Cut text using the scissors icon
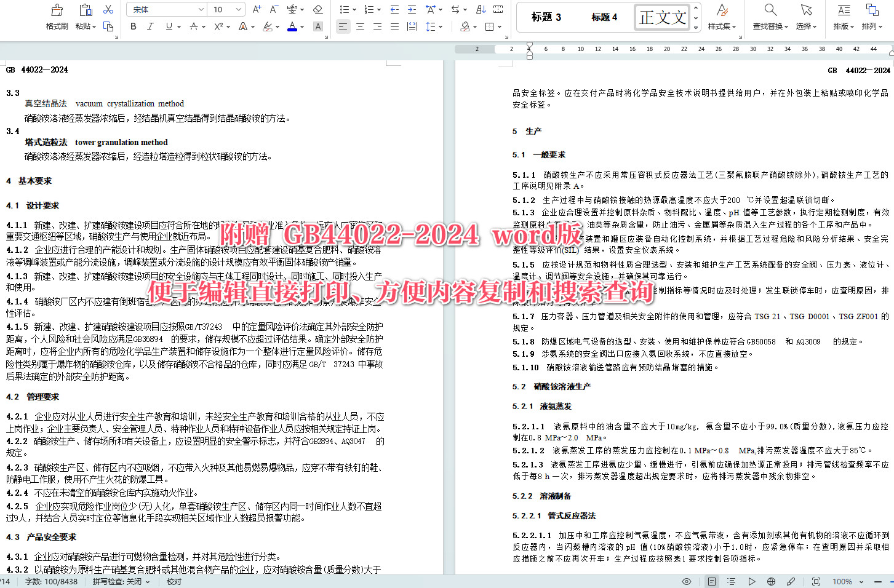The image size is (894, 588). pyautogui.click(x=108, y=9)
